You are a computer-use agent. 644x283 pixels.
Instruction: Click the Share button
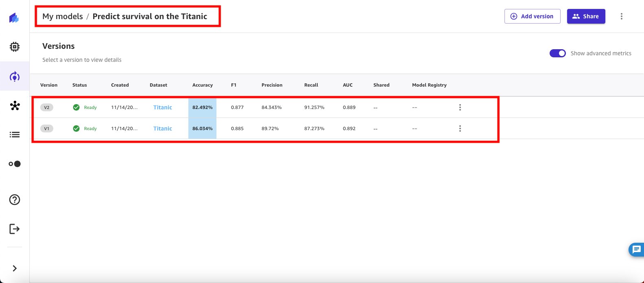(586, 16)
